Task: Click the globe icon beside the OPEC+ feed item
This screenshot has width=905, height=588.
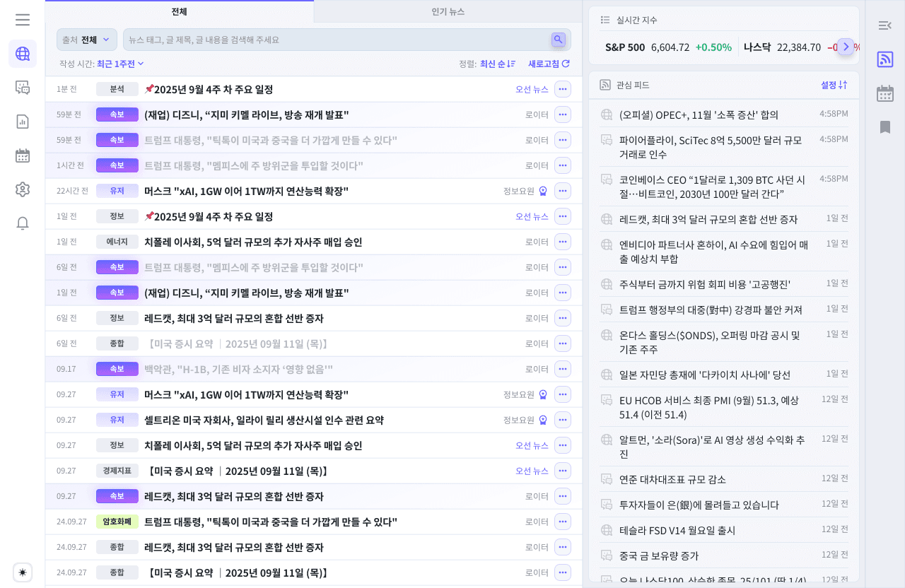Action: pos(606,114)
